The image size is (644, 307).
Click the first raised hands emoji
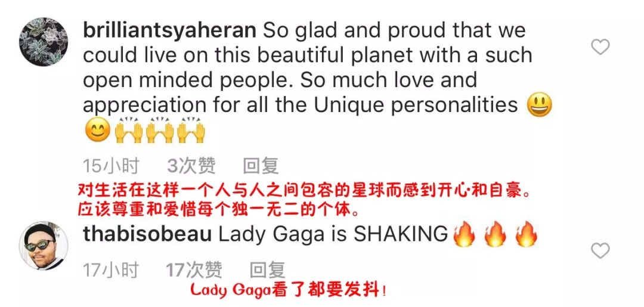coord(129,130)
